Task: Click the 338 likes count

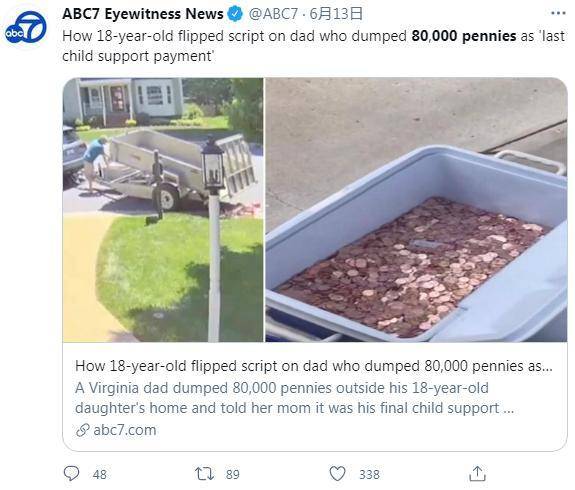Action: (x=369, y=474)
